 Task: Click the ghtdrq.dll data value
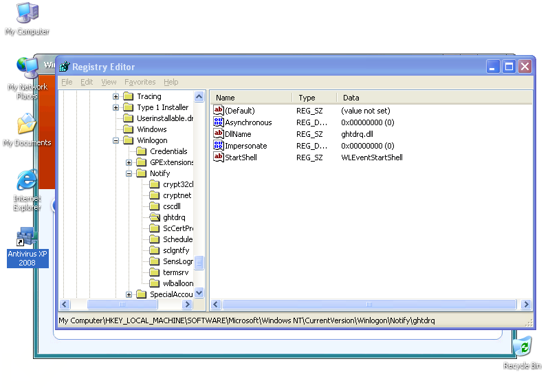[x=357, y=134]
